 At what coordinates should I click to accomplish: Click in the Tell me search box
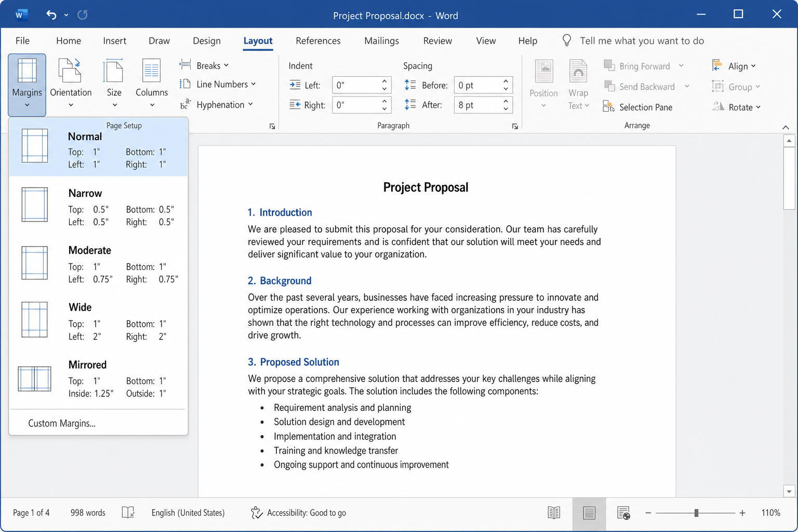point(642,41)
